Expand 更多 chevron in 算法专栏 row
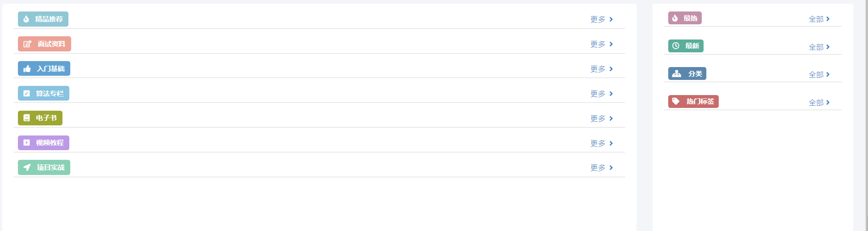 (x=611, y=94)
